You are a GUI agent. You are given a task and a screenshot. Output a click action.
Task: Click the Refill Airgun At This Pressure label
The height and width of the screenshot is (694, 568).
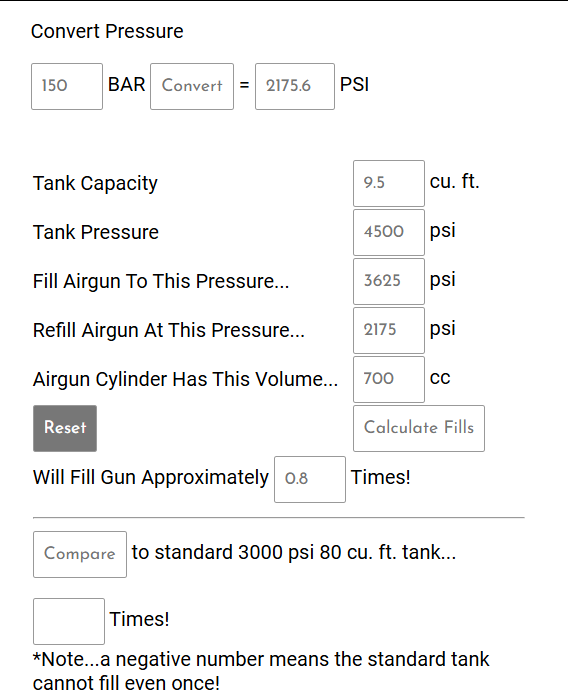tap(169, 330)
